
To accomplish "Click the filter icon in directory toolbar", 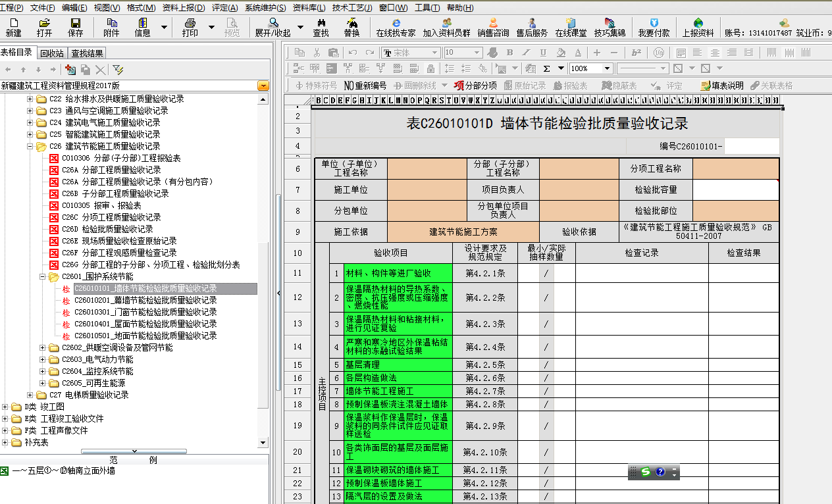I will tap(118, 69).
